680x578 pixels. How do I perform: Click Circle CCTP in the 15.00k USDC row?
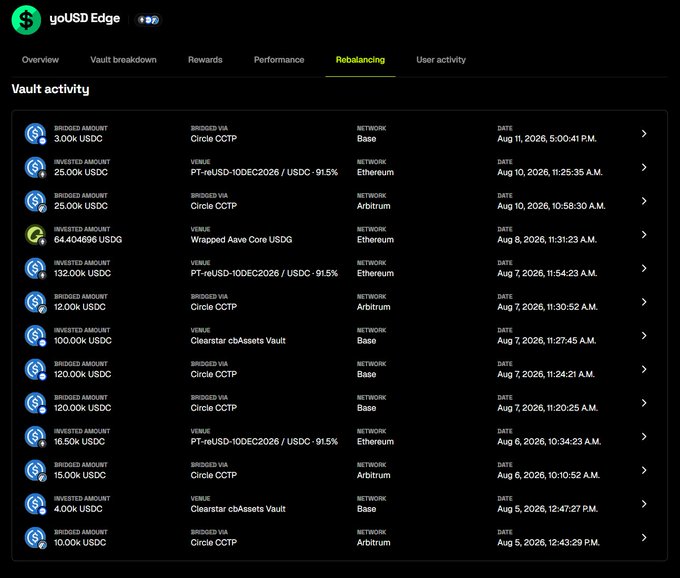tap(214, 475)
